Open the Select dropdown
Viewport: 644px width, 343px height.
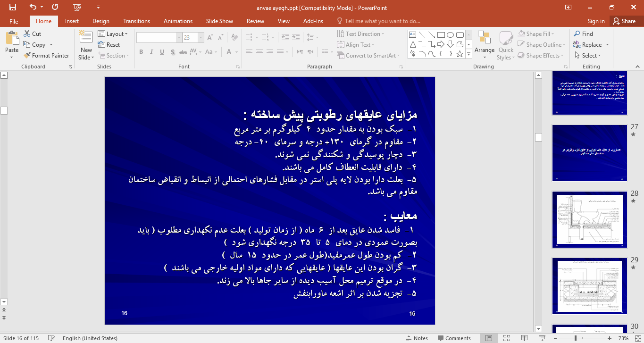588,56
